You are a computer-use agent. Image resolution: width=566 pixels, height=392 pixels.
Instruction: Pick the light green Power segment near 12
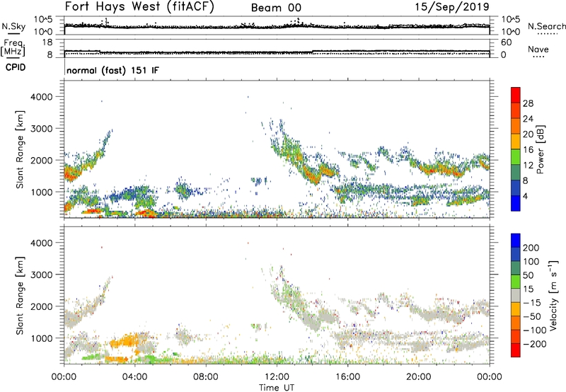(x=516, y=157)
